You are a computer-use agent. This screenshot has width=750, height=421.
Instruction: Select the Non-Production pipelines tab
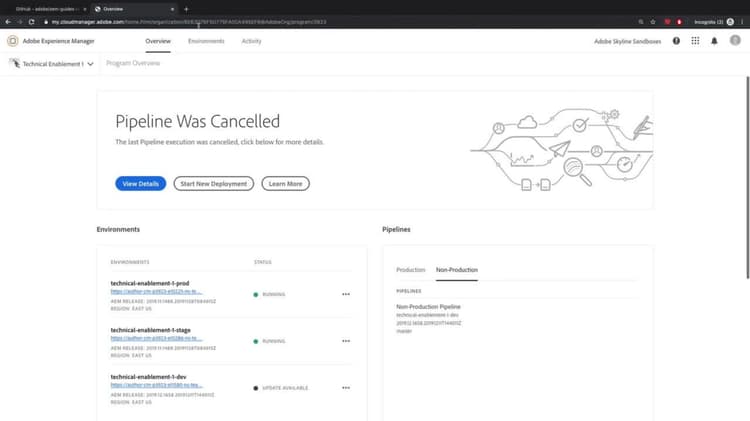pos(457,270)
